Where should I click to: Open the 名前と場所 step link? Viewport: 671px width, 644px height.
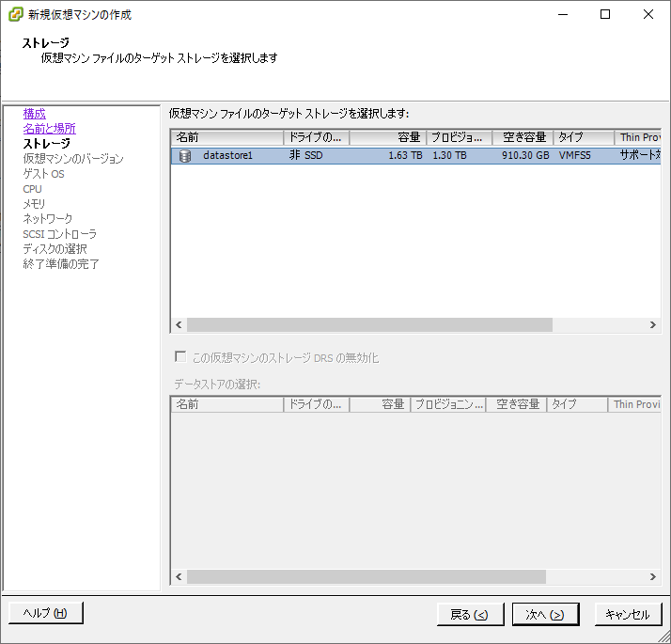pos(49,129)
